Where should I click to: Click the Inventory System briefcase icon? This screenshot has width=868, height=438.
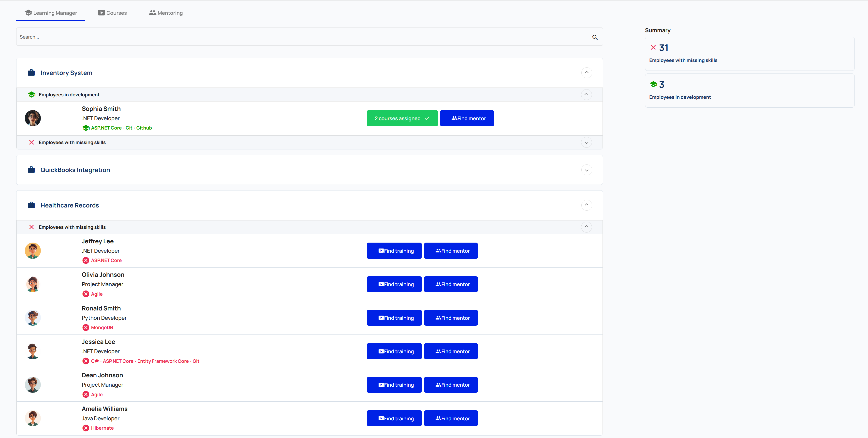coord(31,73)
